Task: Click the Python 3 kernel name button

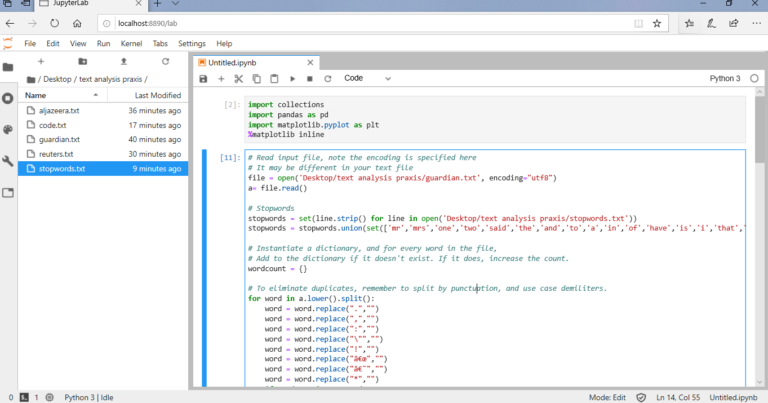Action: point(725,78)
